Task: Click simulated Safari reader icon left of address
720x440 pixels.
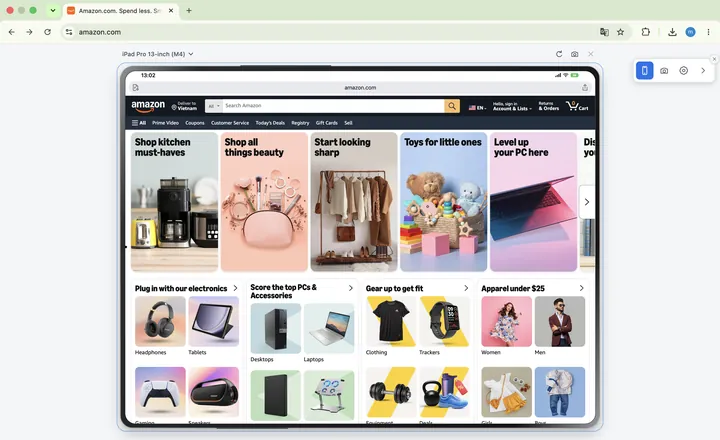Action: [x=135, y=88]
